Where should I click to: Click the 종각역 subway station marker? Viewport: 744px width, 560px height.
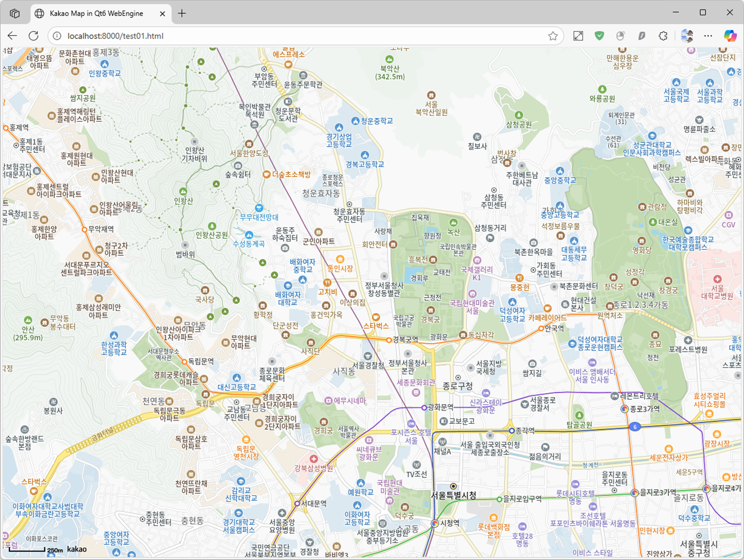point(511,431)
